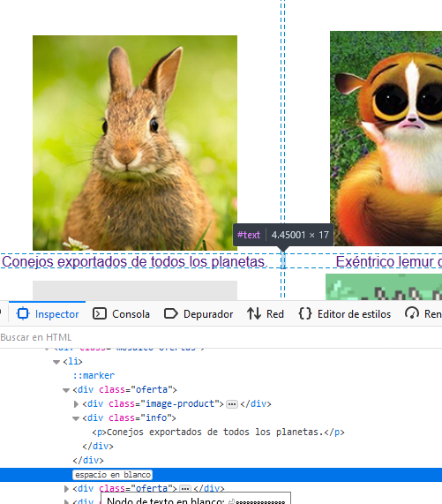This screenshot has height=504, width=442.
Task: Select the closing div tag of oferta
Action: 88,460
